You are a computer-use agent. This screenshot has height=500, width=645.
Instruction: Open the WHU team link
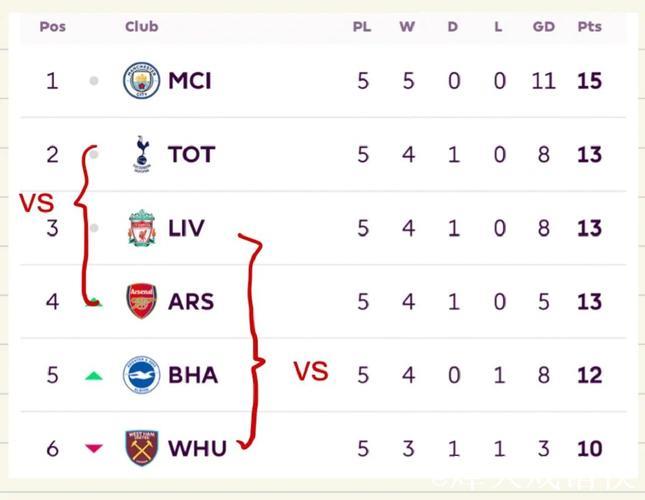click(x=197, y=449)
